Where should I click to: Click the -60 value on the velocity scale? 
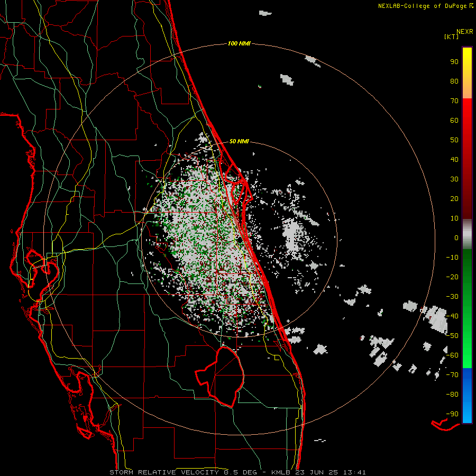[x=452, y=355]
